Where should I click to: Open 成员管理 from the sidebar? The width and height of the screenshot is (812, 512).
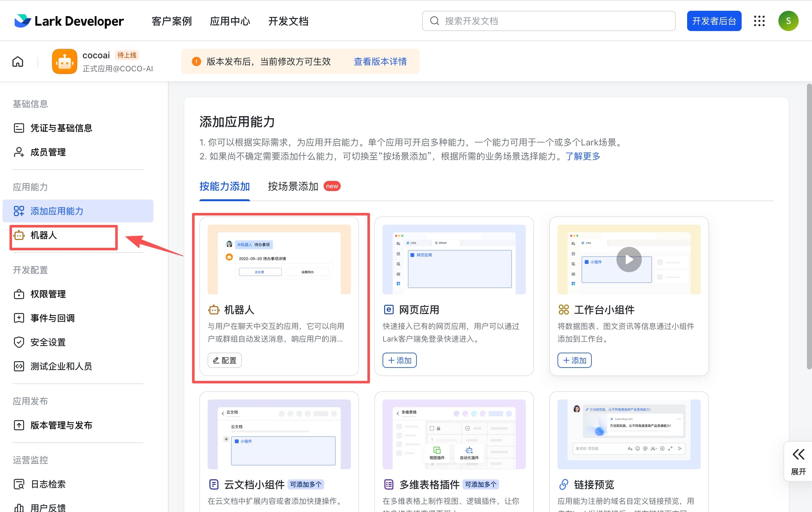(x=48, y=152)
